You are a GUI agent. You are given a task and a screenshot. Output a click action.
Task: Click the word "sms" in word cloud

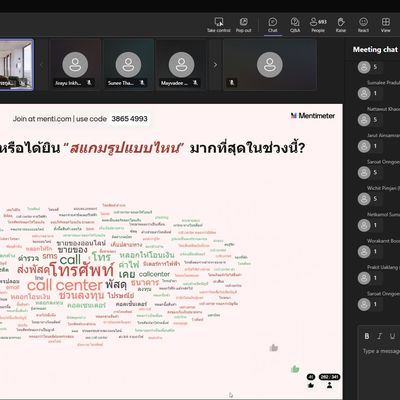tap(50, 256)
